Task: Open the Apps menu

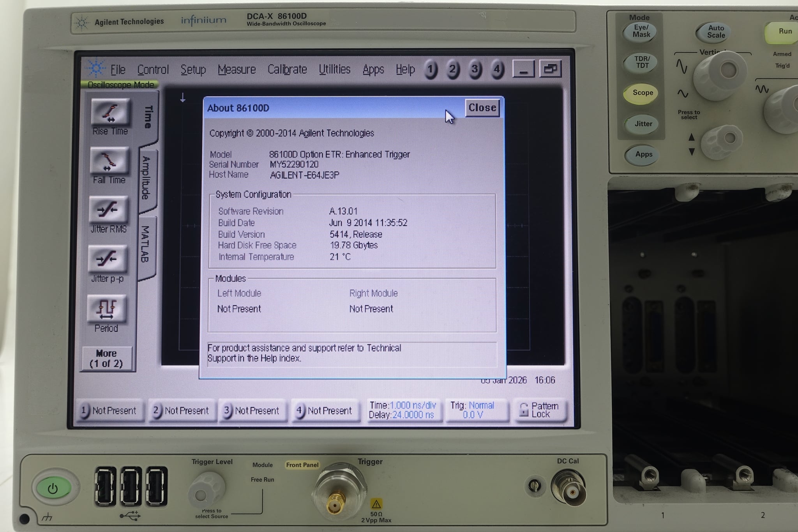Action: pyautogui.click(x=373, y=69)
